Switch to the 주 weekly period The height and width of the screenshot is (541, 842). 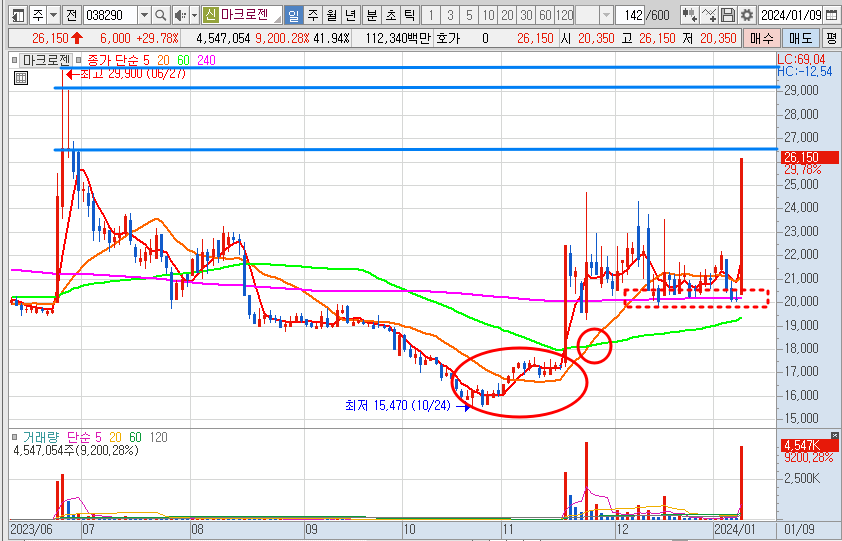(x=313, y=15)
